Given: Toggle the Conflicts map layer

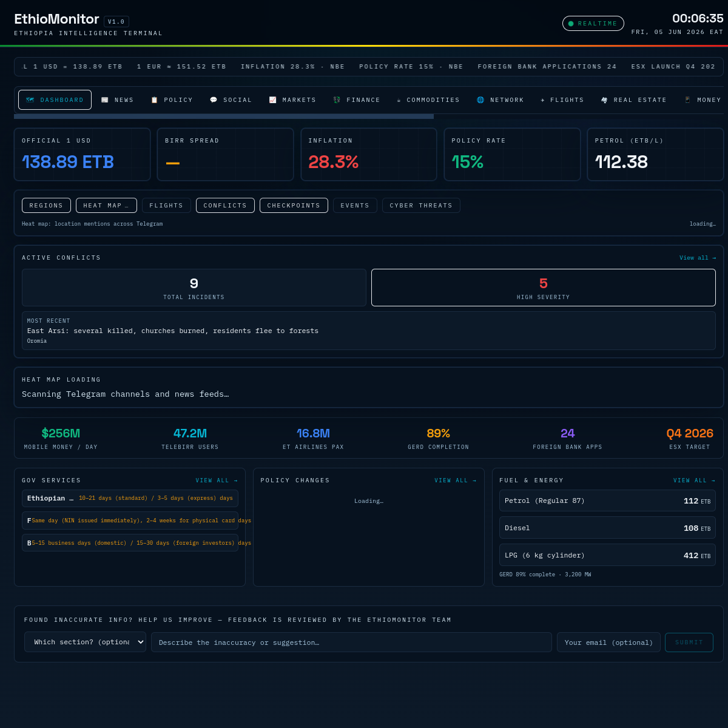Looking at the screenshot, I should coord(225,206).
